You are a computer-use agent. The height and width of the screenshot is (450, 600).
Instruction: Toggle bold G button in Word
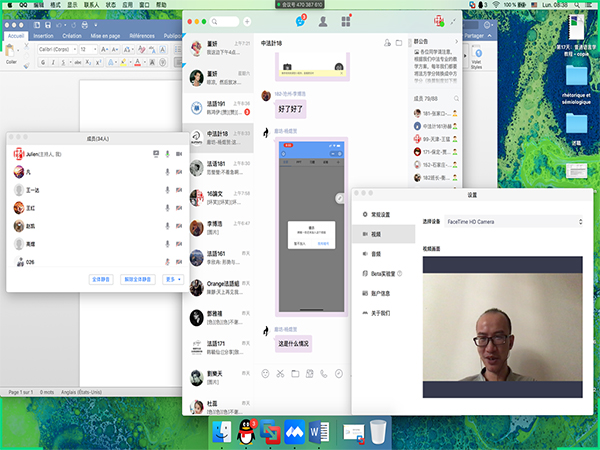[x=43, y=62]
